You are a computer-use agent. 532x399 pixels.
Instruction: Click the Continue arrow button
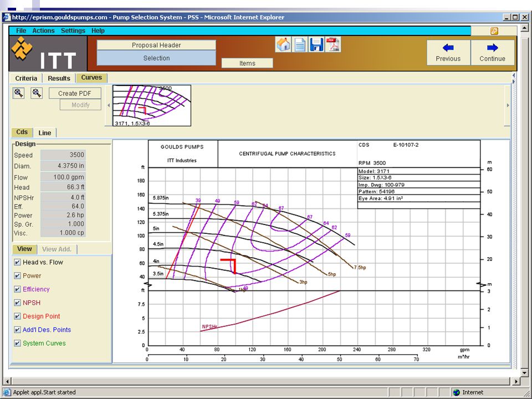coord(492,53)
